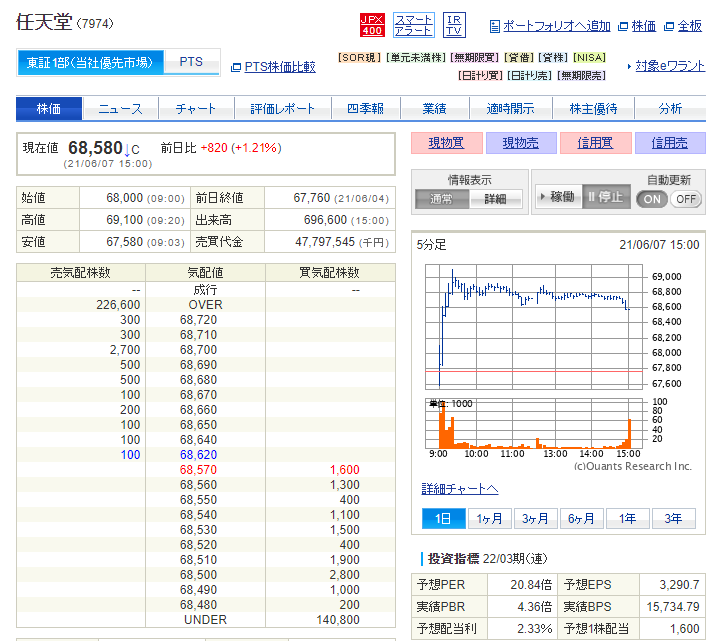
Task: Click 売買代金 value 47,797,545
Action: 325,242
